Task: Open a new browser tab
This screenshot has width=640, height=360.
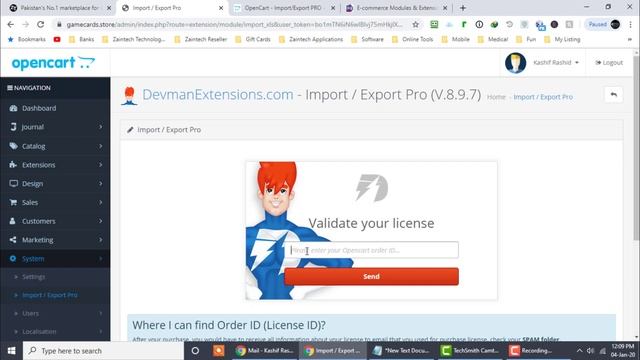Action: pos(462,8)
